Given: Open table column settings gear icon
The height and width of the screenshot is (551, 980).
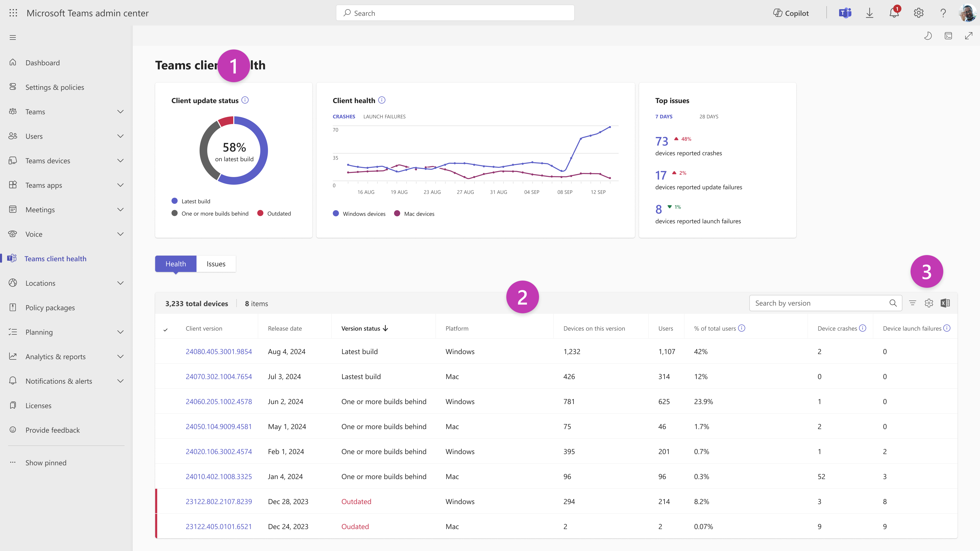Looking at the screenshot, I should [x=929, y=303].
